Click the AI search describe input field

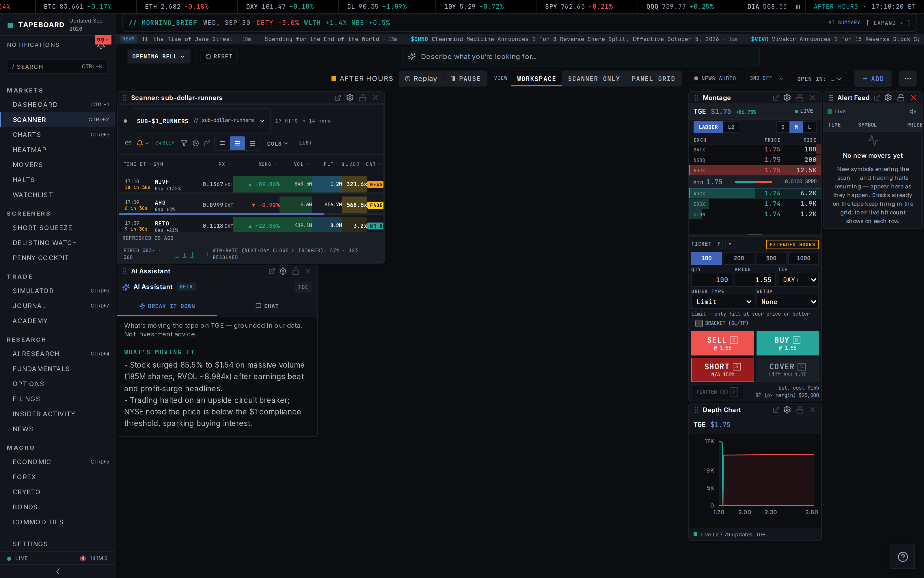(580, 57)
